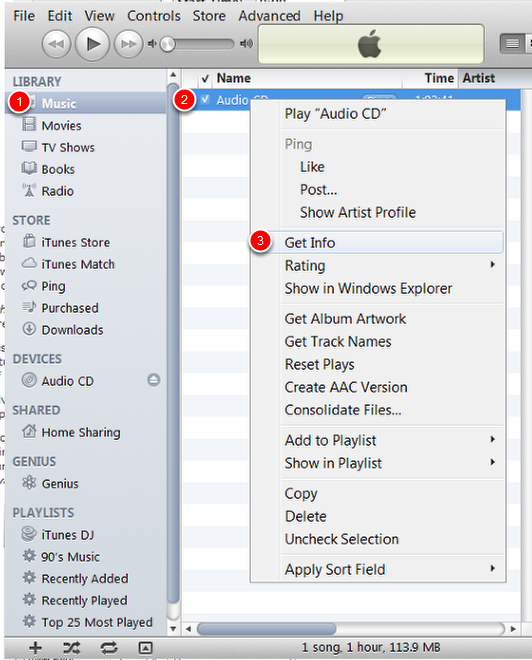The height and width of the screenshot is (660, 532).
Task: Open the Store menu
Action: pyautogui.click(x=209, y=16)
